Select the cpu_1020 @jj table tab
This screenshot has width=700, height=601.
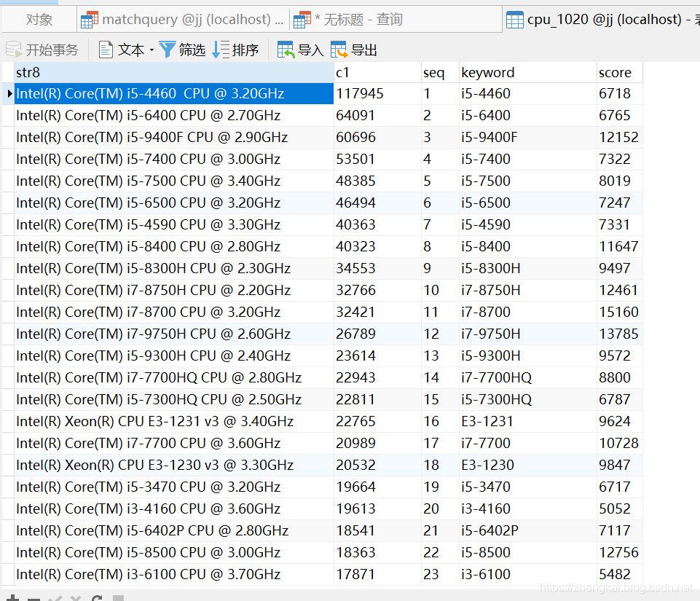coord(602,19)
